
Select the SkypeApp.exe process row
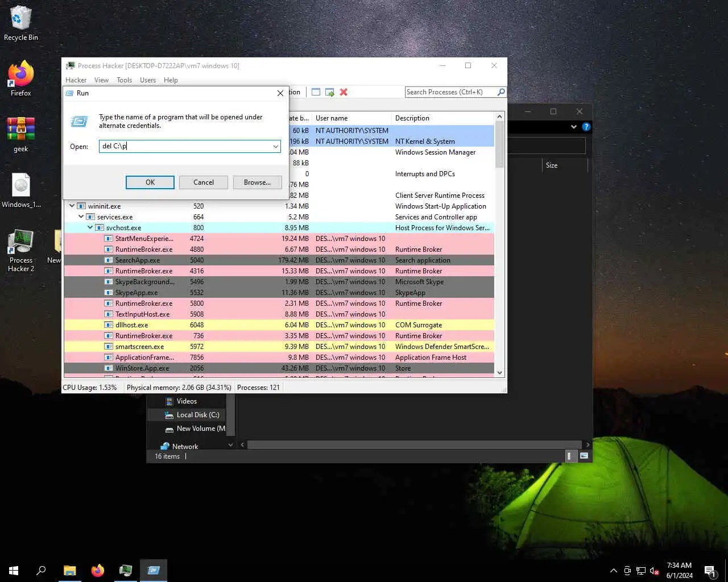point(279,293)
